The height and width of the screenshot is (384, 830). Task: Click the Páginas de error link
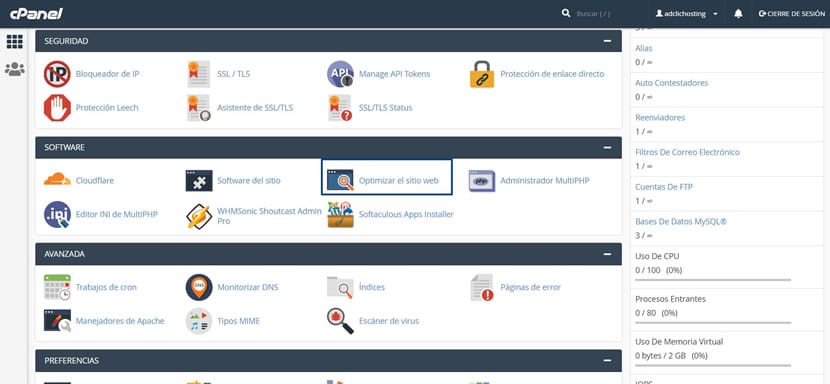point(530,287)
